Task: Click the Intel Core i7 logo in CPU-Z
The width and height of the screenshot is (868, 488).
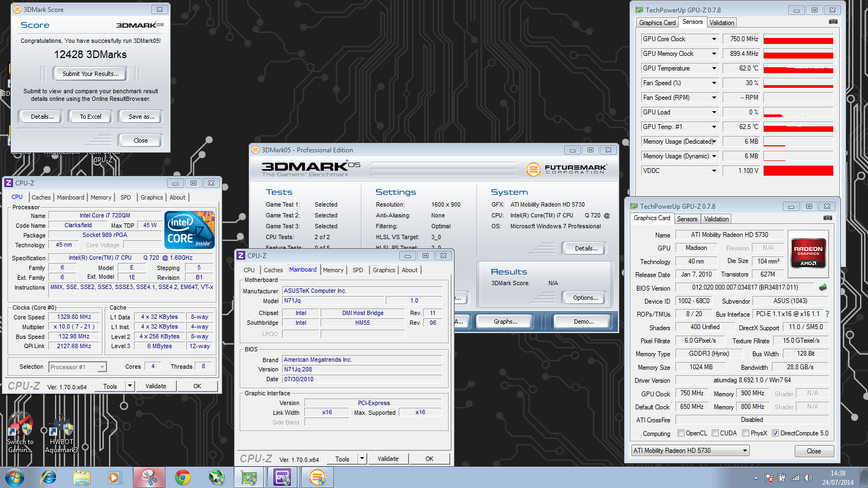Action: point(189,230)
